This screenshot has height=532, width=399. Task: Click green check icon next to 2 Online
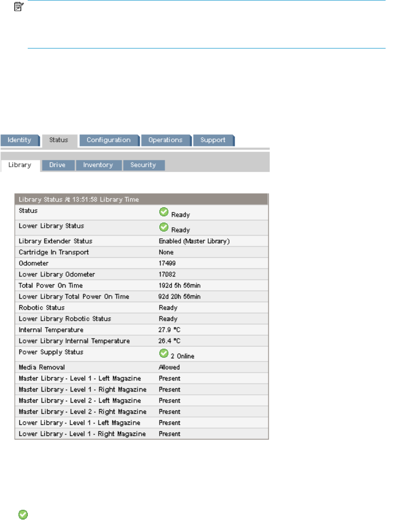point(164,354)
